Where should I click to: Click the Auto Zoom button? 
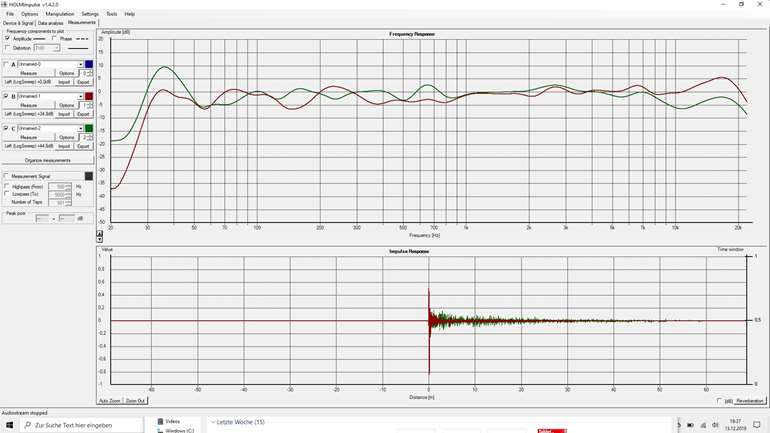(x=110, y=401)
